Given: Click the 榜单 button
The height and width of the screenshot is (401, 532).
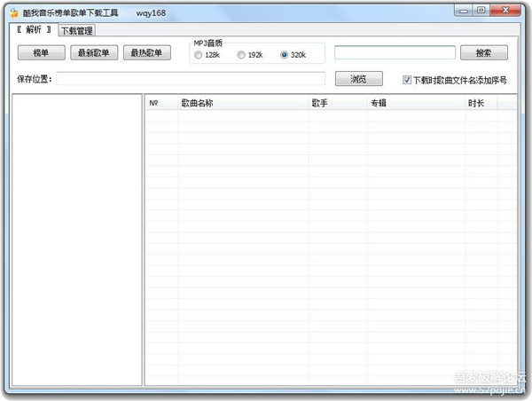Looking at the screenshot, I should 42,53.
